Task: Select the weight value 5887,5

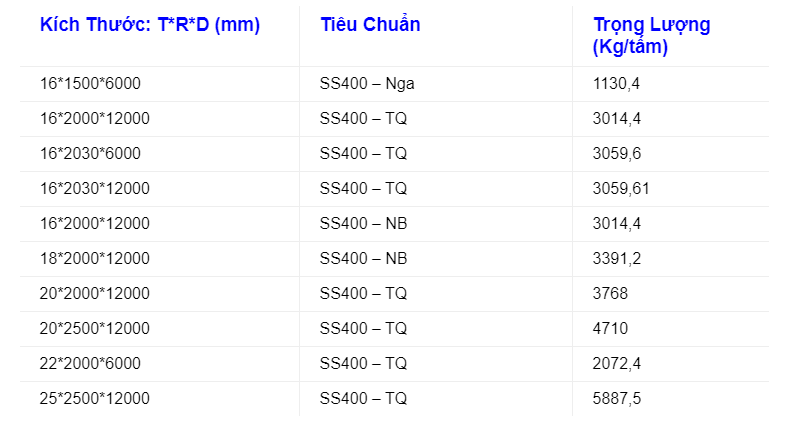Action: click(x=616, y=398)
